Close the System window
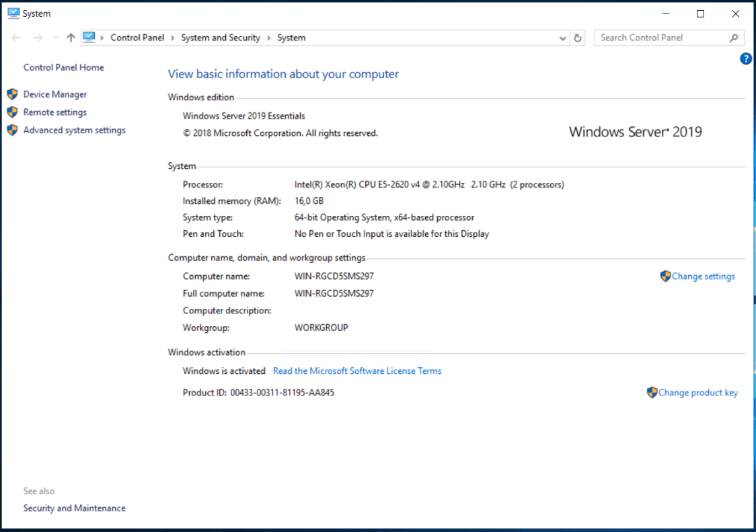The height and width of the screenshot is (532, 756). [735, 13]
